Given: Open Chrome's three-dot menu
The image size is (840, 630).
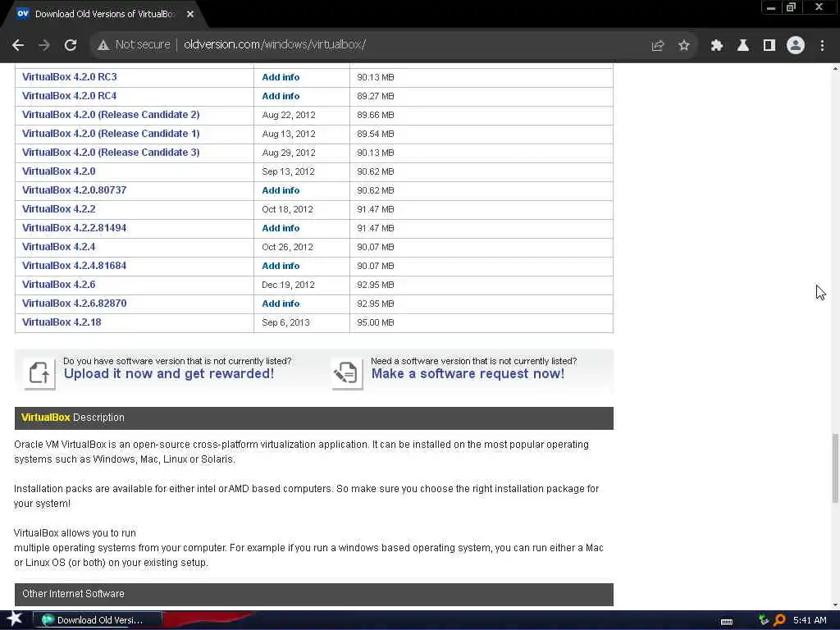Looking at the screenshot, I should pos(822,46).
